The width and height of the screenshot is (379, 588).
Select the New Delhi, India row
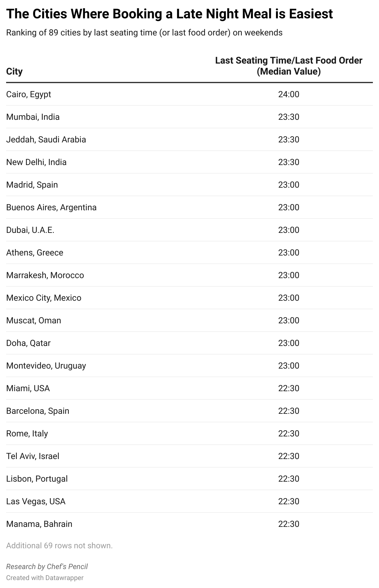[x=36, y=162]
